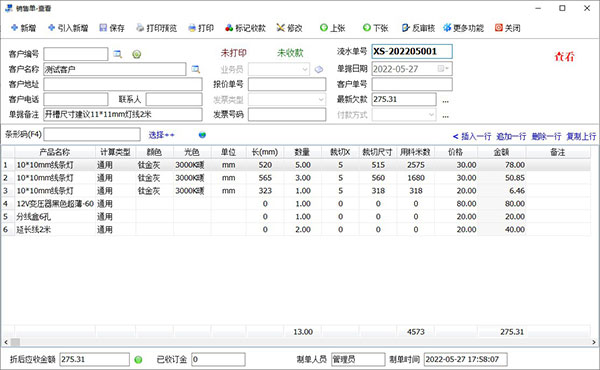This screenshot has width=600, height=370.
Task: Click the 联系人 input field
Action: tap(174, 99)
